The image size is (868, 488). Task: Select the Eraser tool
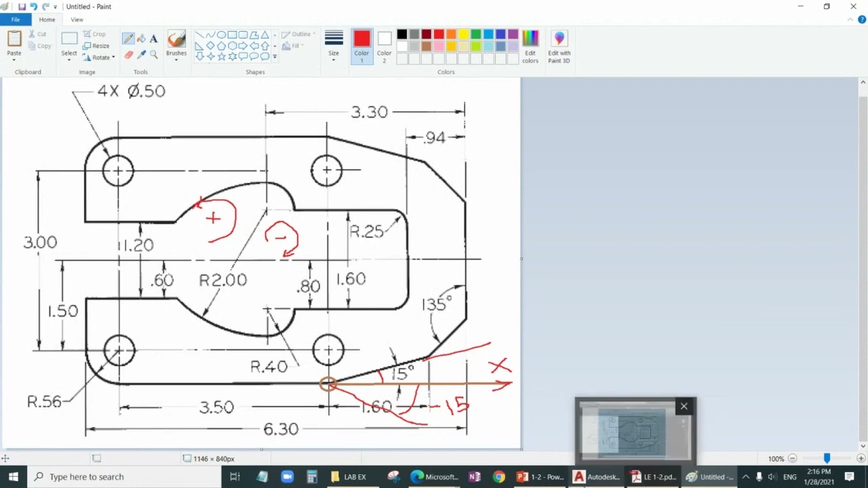coord(128,55)
